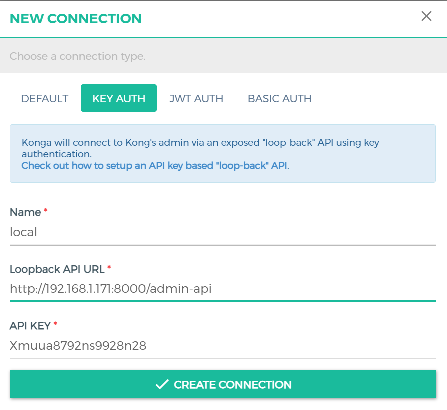Click the Loopback API URL label
Screen dimensions: 447x410
pyautogui.click(x=57, y=269)
